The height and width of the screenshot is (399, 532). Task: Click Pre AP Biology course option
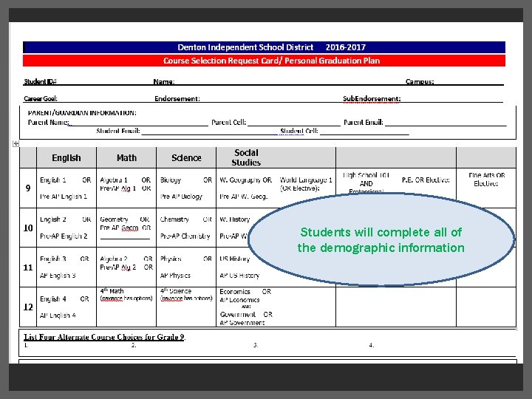pyautogui.click(x=181, y=197)
